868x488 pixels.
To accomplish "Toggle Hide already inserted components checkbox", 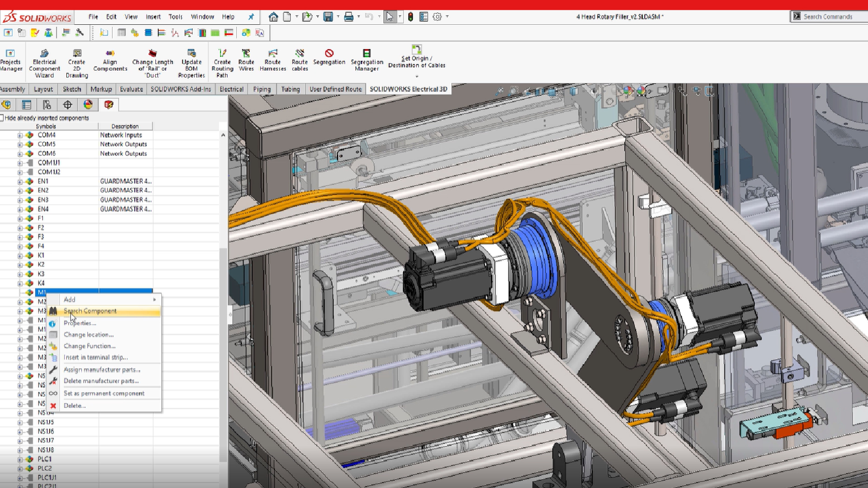I will click(x=2, y=118).
